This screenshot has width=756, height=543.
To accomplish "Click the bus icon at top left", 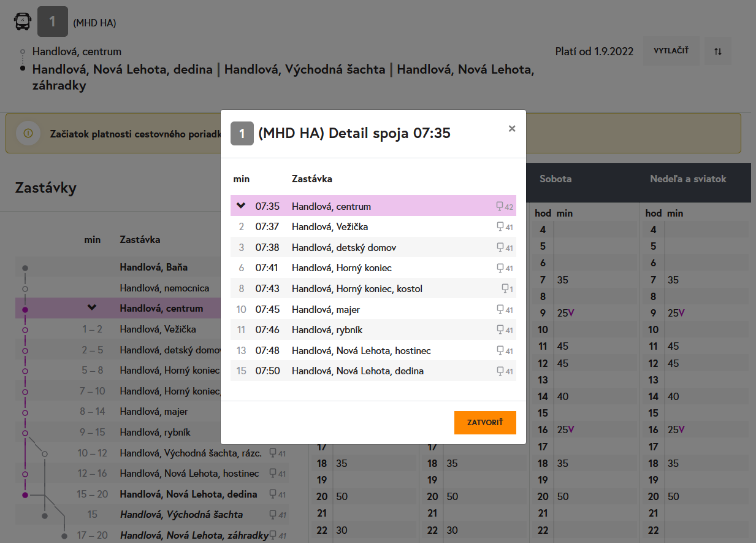I will [23, 22].
